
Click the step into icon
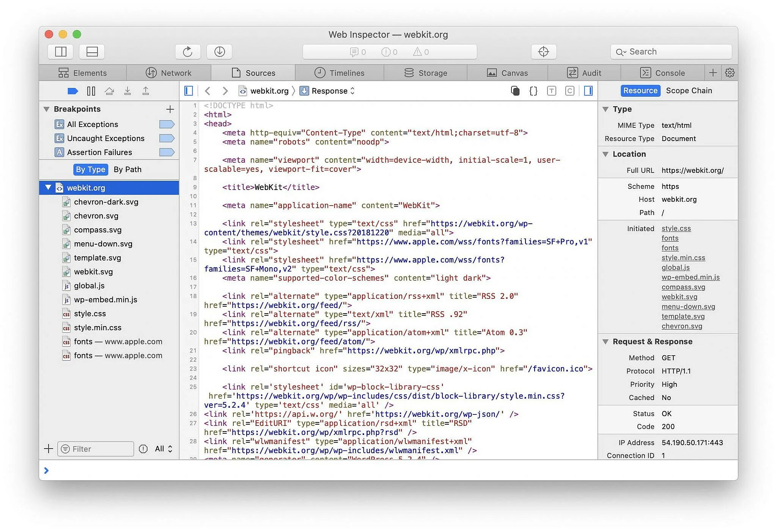pos(127,91)
